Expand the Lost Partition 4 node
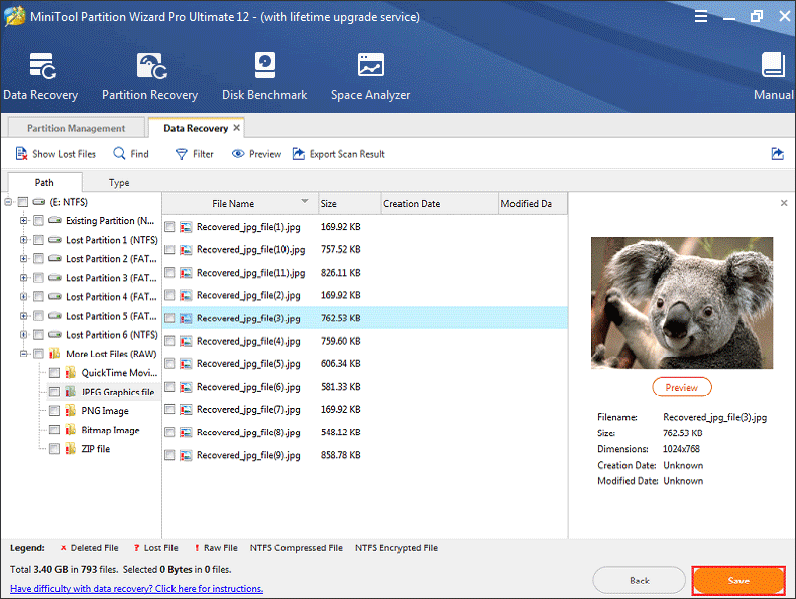 [23, 297]
